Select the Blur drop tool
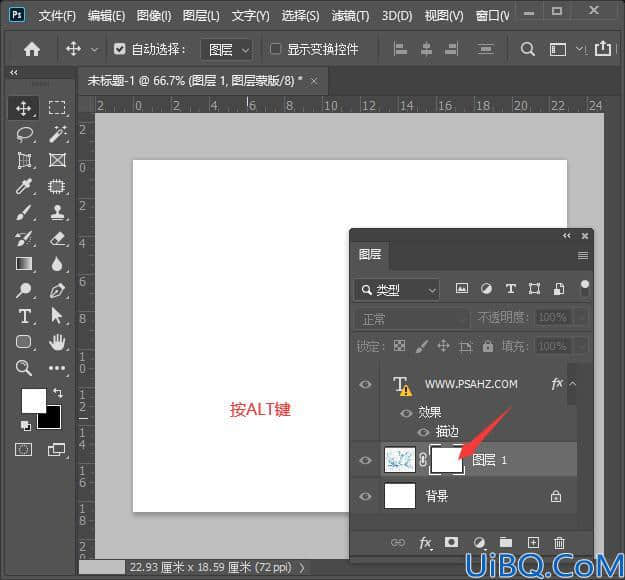This screenshot has width=625, height=580. pos(57,264)
